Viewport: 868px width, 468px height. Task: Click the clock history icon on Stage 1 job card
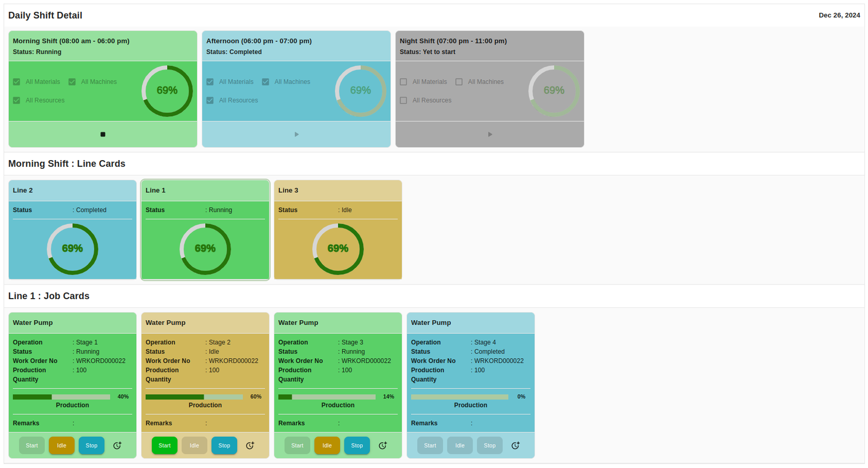117,446
